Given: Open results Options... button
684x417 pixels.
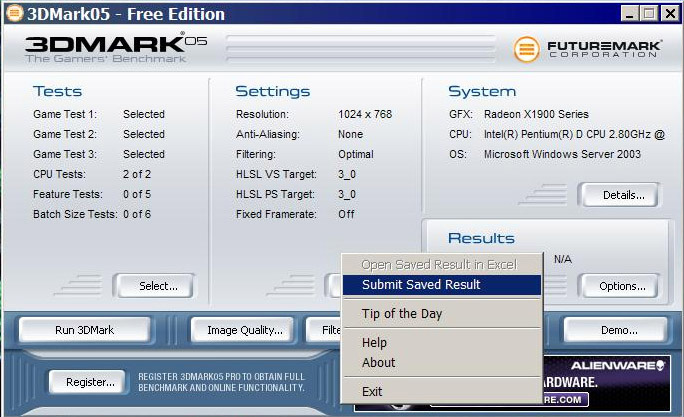Looking at the screenshot, I should pyautogui.click(x=619, y=286).
